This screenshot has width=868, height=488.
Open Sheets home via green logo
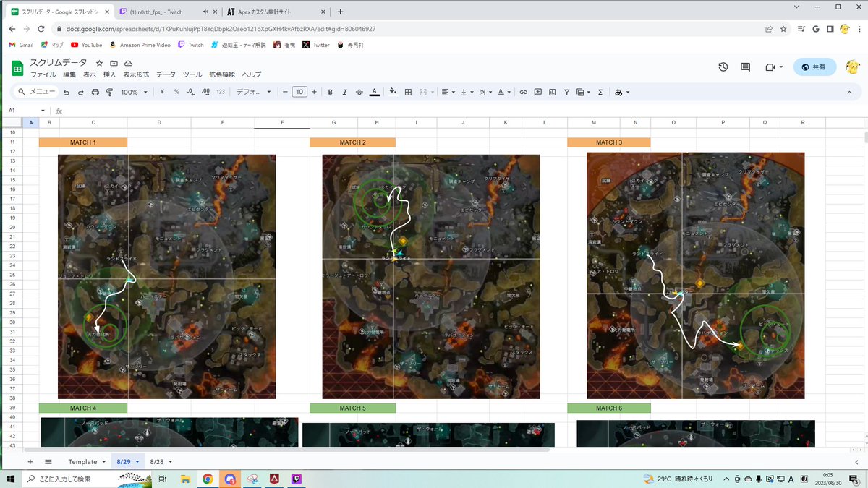point(17,67)
